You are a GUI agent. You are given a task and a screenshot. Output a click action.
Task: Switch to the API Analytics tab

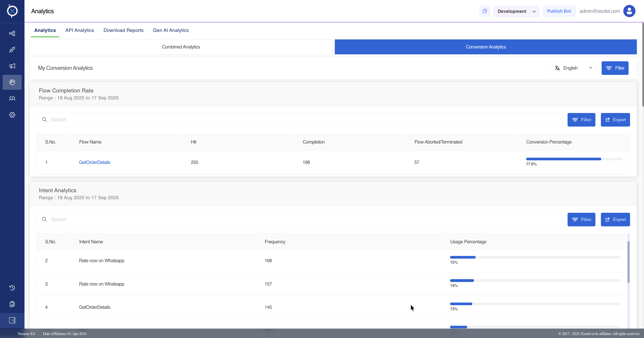(79, 30)
